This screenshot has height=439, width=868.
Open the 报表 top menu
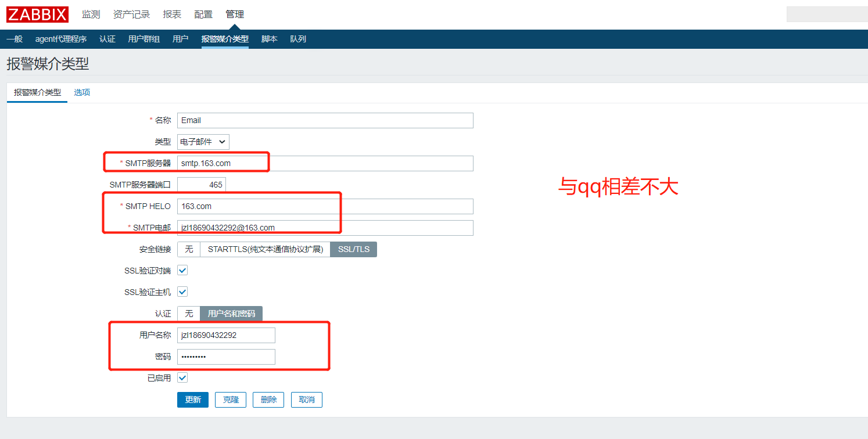tap(172, 15)
